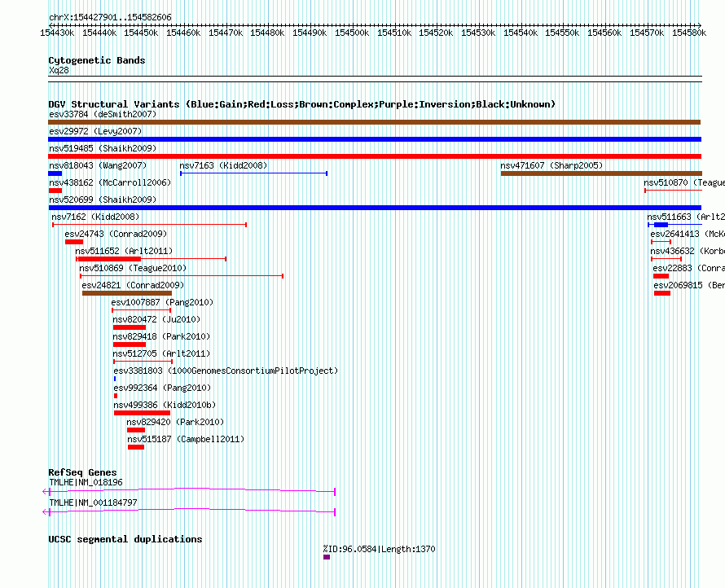This screenshot has height=588, width=725.
Task: Select the esv992364 (Pang2010) label
Action: pyautogui.click(x=162, y=388)
